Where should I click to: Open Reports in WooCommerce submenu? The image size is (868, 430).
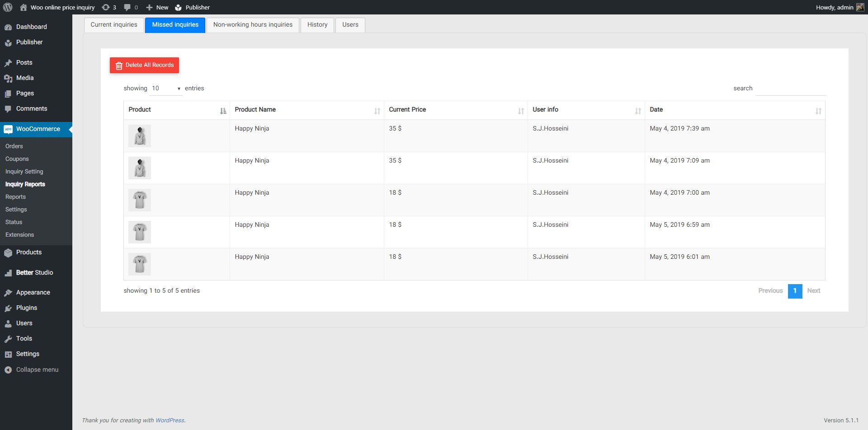[15, 197]
